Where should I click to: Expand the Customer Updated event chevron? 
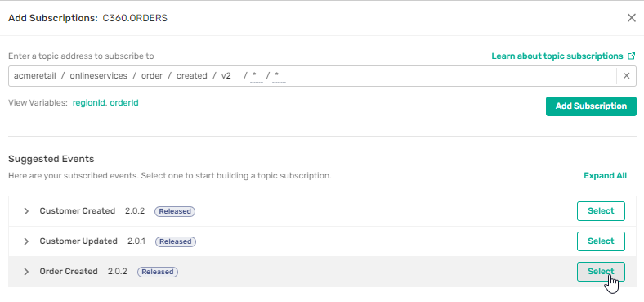tap(26, 241)
